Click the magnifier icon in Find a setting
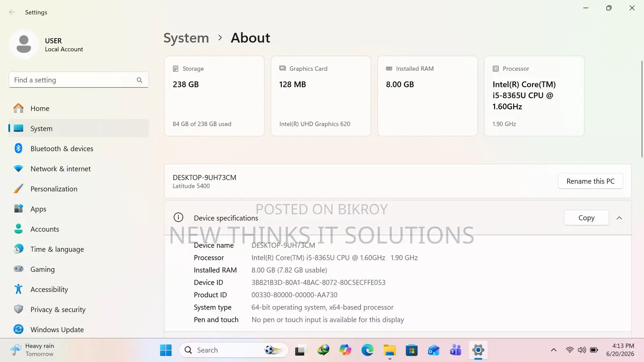This screenshot has width=644, height=362. point(139,80)
